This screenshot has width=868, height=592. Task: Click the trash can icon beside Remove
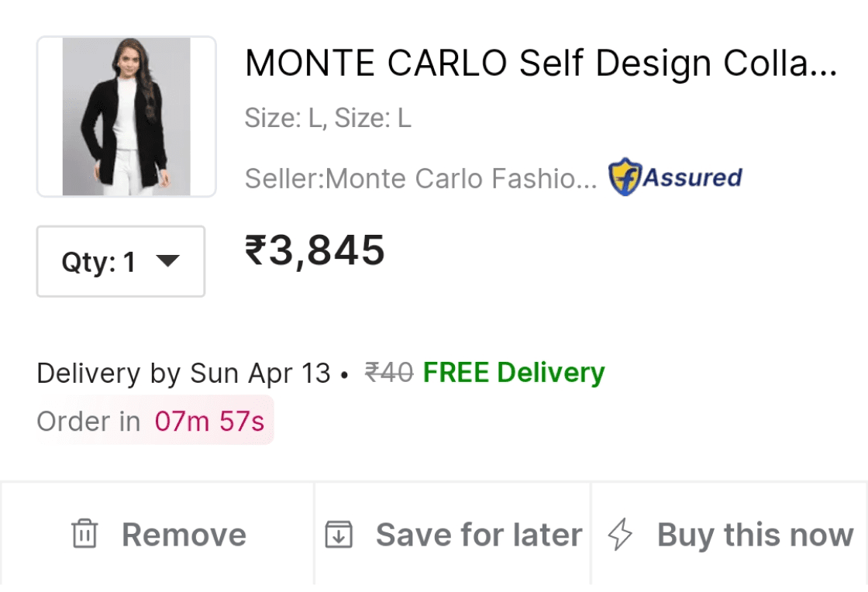(84, 535)
